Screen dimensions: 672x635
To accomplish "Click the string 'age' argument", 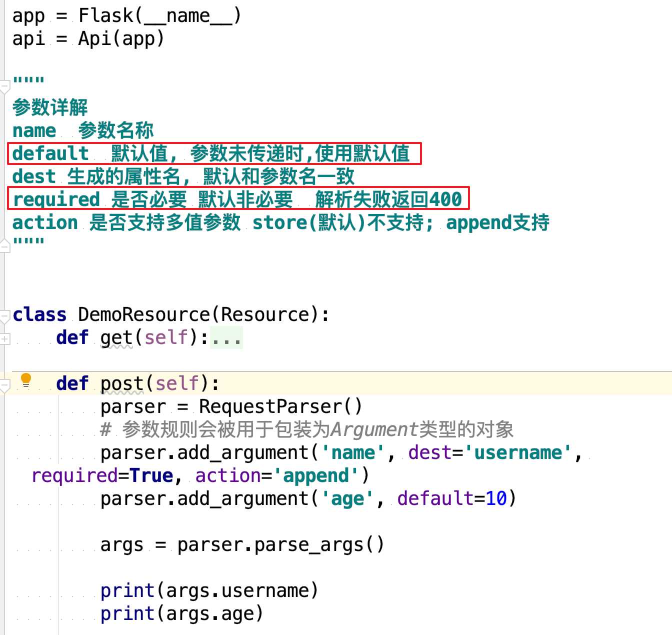I will click(x=347, y=498).
